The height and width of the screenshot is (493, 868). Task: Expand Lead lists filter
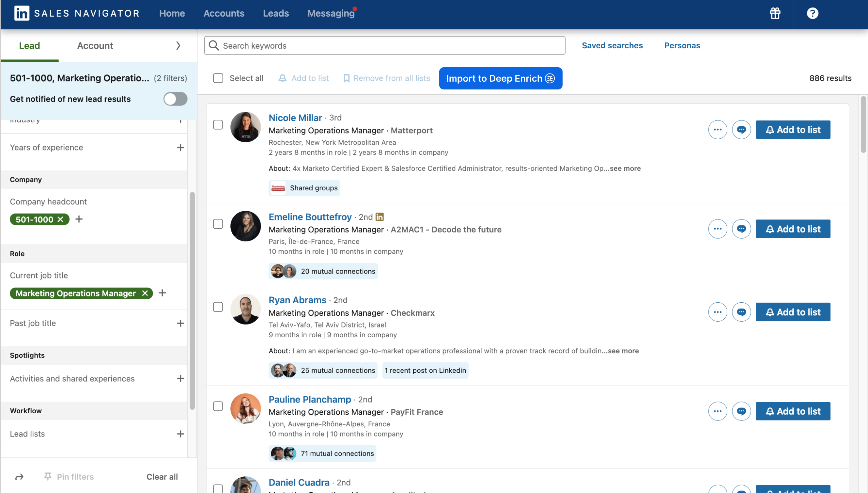click(x=180, y=434)
